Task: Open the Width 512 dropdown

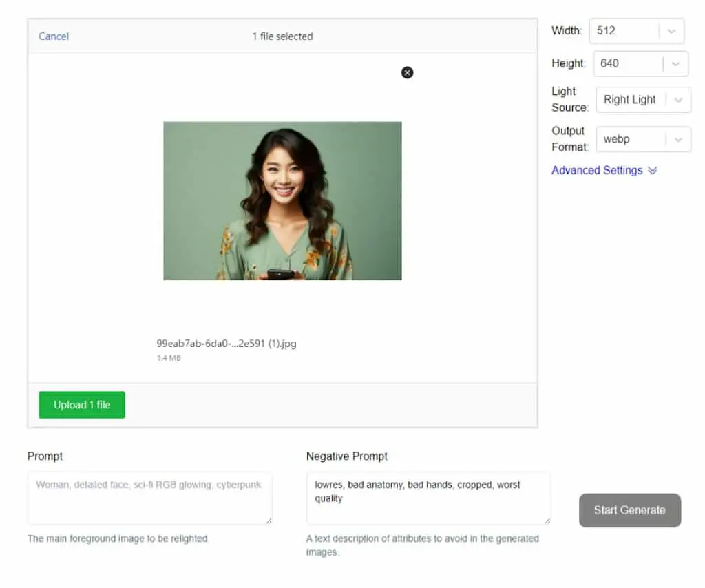Action: tap(636, 31)
